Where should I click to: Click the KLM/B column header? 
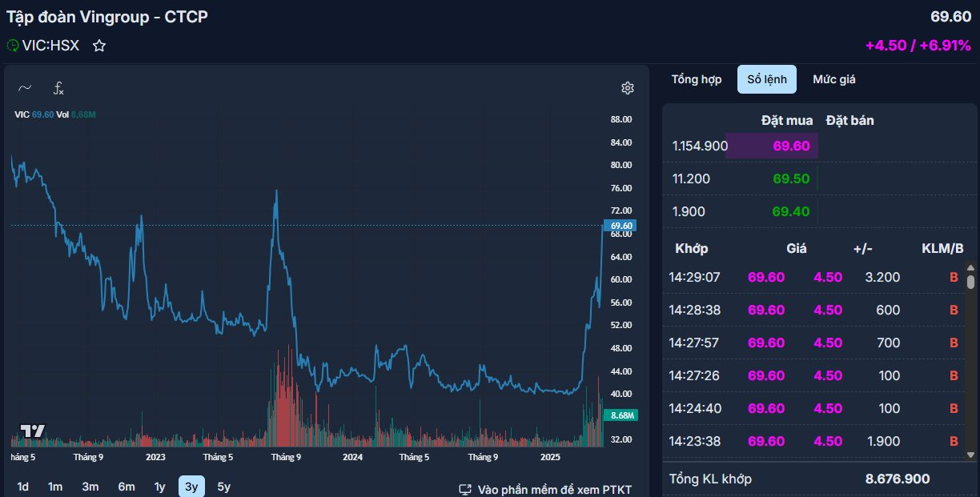pos(942,248)
